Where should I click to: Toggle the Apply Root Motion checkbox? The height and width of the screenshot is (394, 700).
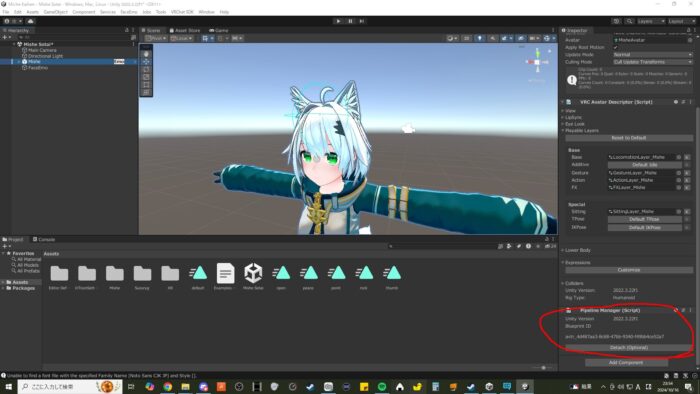[x=616, y=47]
